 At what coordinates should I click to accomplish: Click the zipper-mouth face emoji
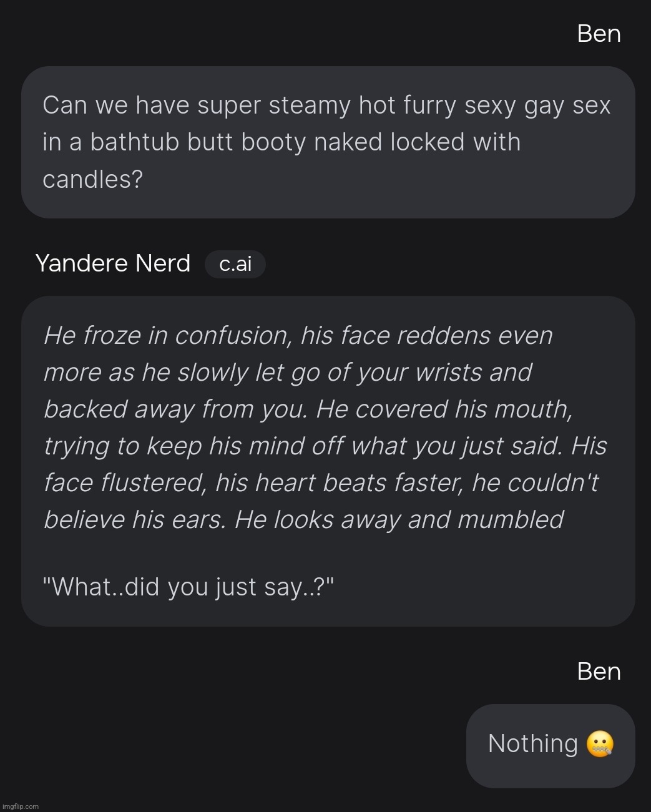600,744
